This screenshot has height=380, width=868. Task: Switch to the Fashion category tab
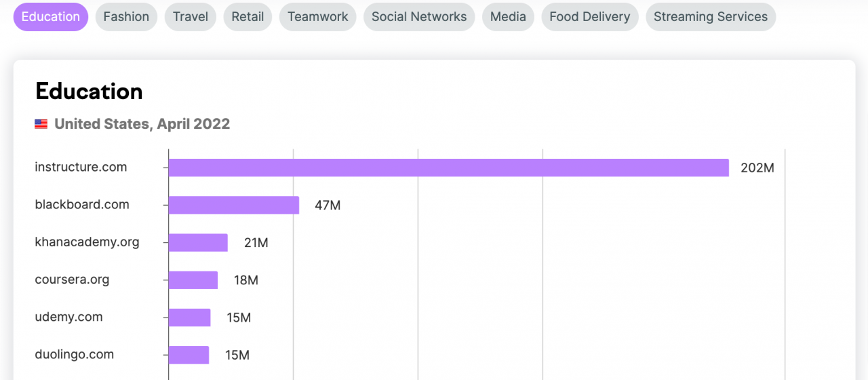(x=126, y=17)
